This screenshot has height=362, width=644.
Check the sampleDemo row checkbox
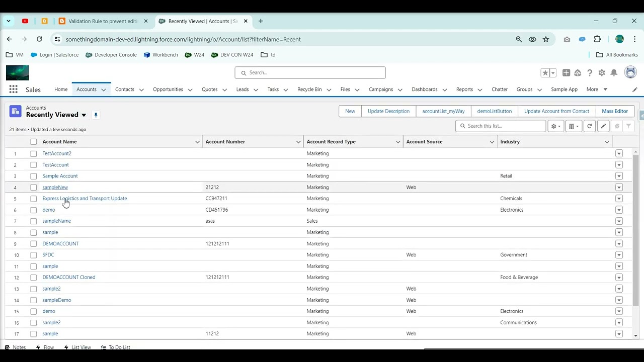pos(33,300)
